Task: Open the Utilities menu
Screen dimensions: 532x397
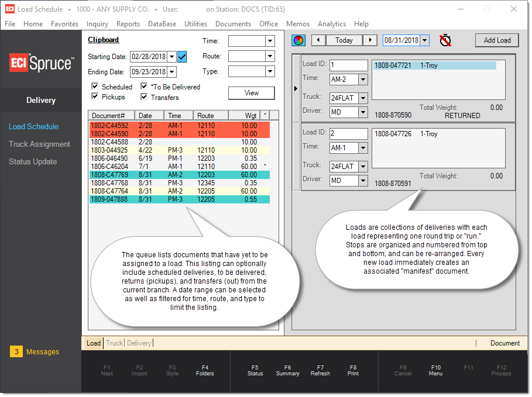Action: pyautogui.click(x=197, y=24)
